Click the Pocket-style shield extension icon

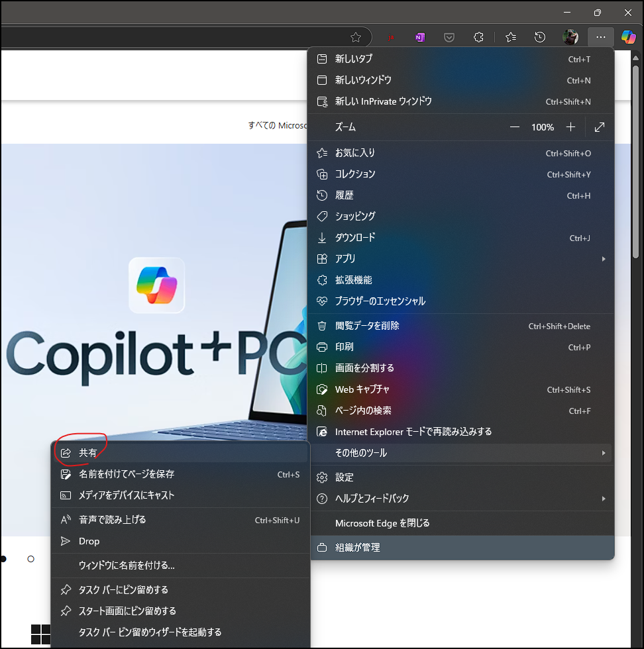(x=449, y=38)
